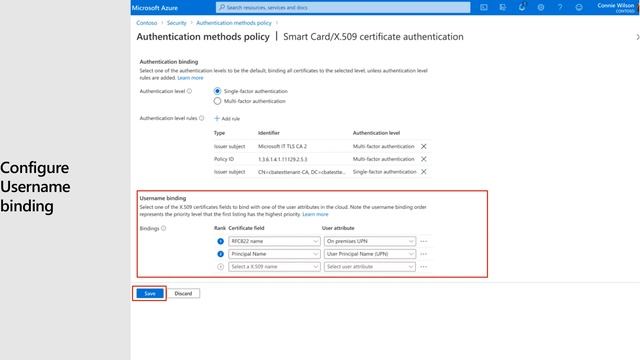Image resolution: width=640 pixels, height=360 pixels.
Task: Open directory and subscription filter icon
Action: [502, 7]
